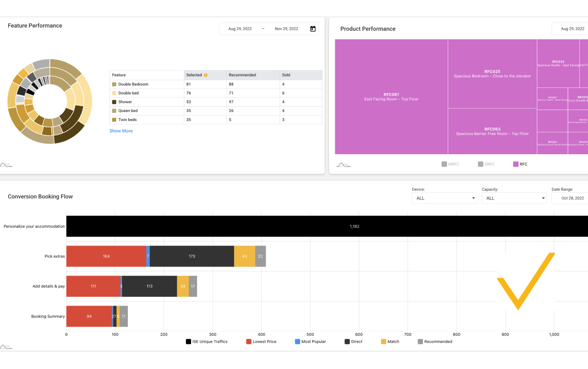Screen dimensions: 588x369
Task: Toggle the Recommended legend entry in booking flow
Action: coord(435,342)
